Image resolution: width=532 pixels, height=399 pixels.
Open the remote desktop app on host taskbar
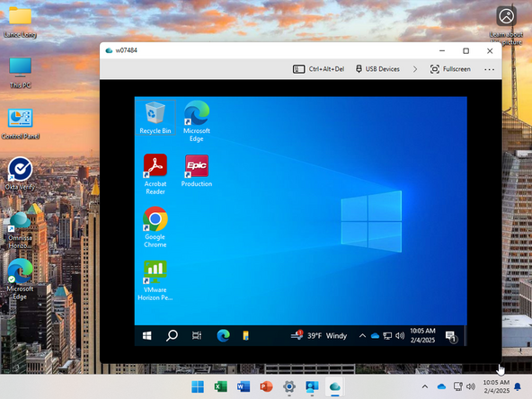tap(312, 386)
